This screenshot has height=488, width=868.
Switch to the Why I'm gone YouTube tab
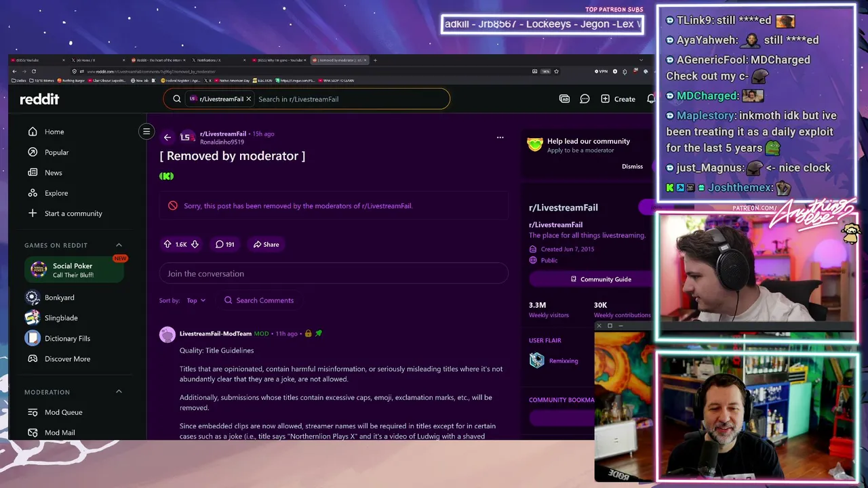coord(280,60)
